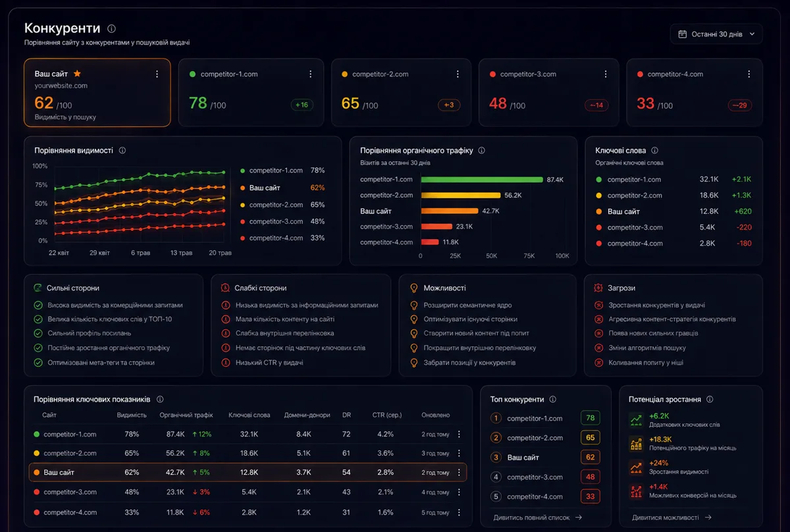
Task: Select the competitor-2.com score card
Action: [401, 92]
